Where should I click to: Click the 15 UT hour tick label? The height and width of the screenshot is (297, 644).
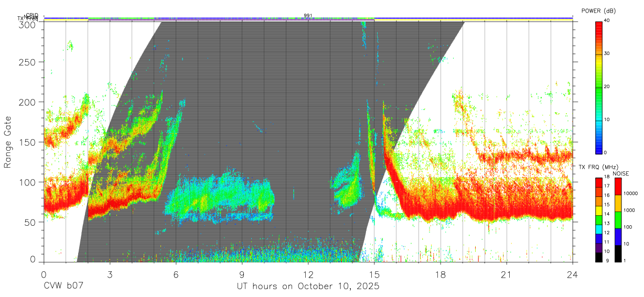pos(374,274)
